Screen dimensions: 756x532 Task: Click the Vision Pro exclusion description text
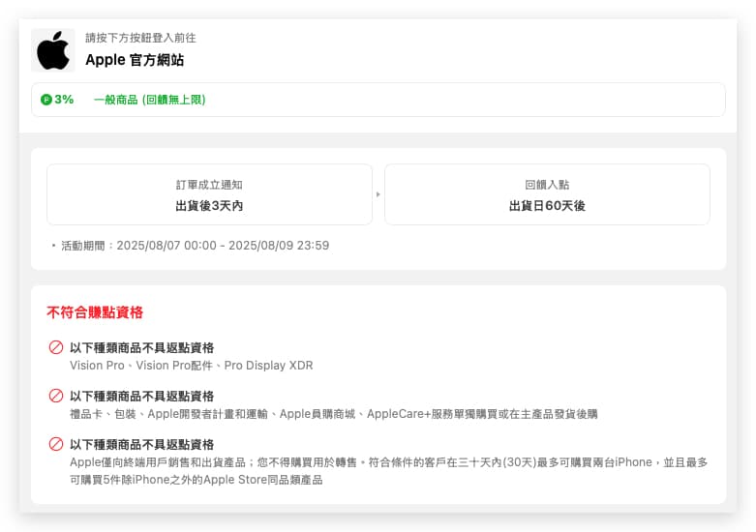[191, 366]
